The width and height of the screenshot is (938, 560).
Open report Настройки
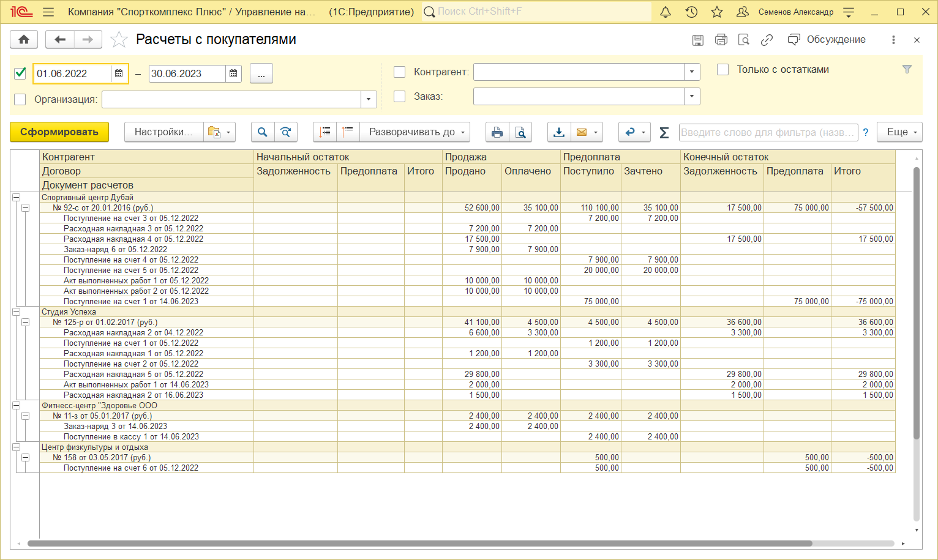click(164, 132)
